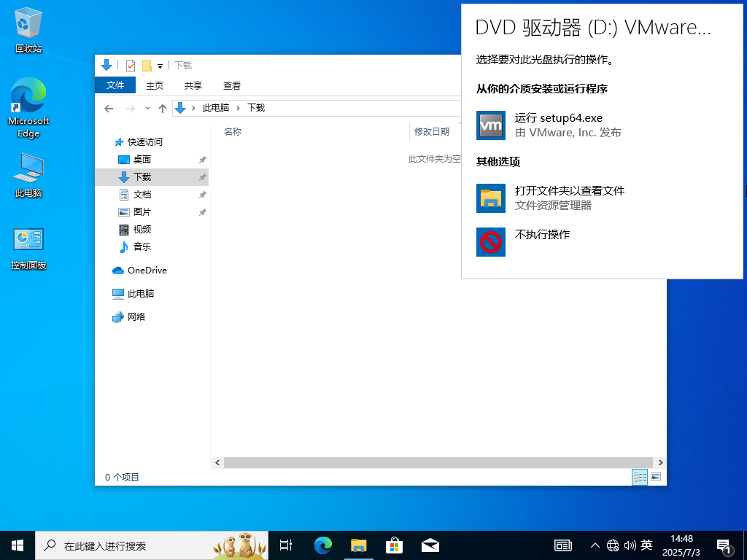Sort by the 修改日期 column header

tap(432, 131)
